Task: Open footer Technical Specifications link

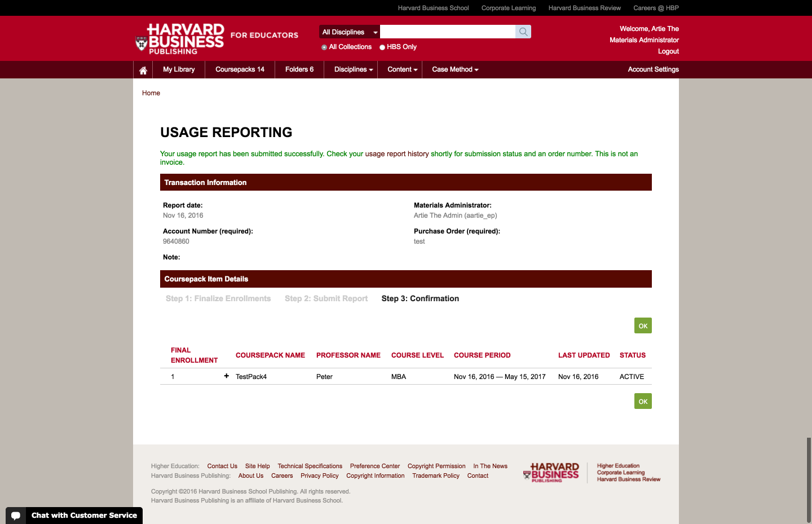Action: [x=310, y=466]
